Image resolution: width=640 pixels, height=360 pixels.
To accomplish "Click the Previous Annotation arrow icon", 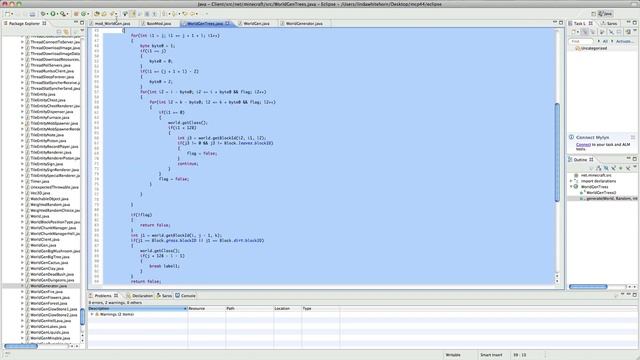I will point(175,13).
